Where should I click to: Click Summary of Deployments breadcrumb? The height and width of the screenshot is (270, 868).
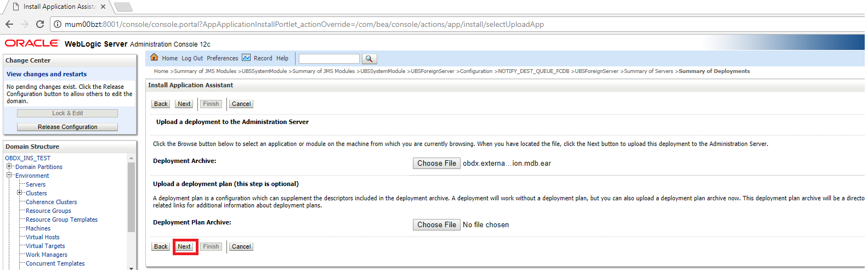tap(714, 71)
